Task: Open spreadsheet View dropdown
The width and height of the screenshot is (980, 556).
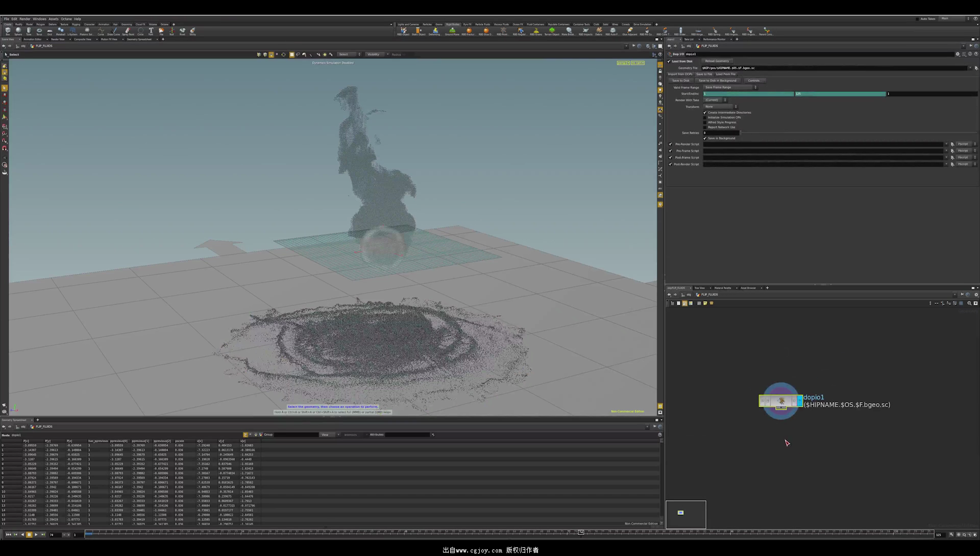Action: [329, 435]
